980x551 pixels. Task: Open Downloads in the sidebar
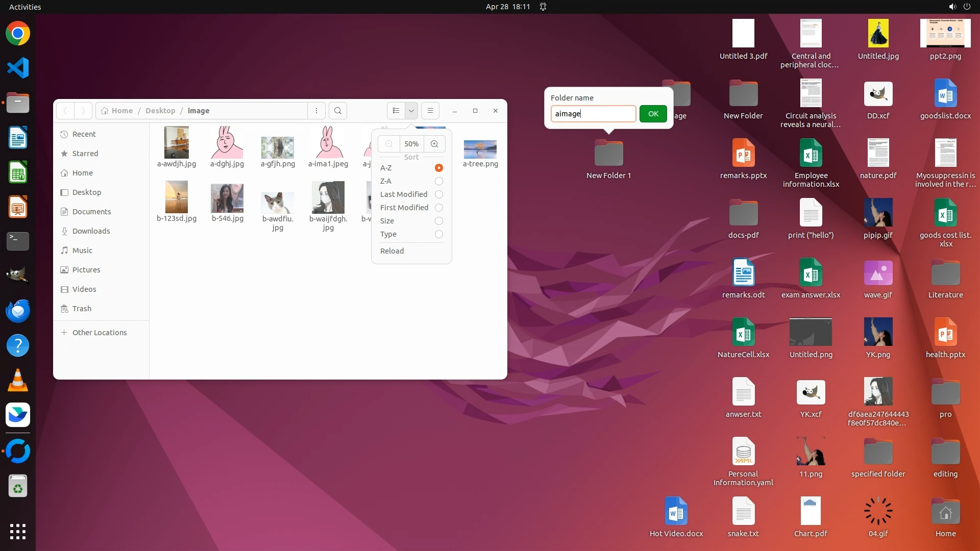(x=91, y=231)
